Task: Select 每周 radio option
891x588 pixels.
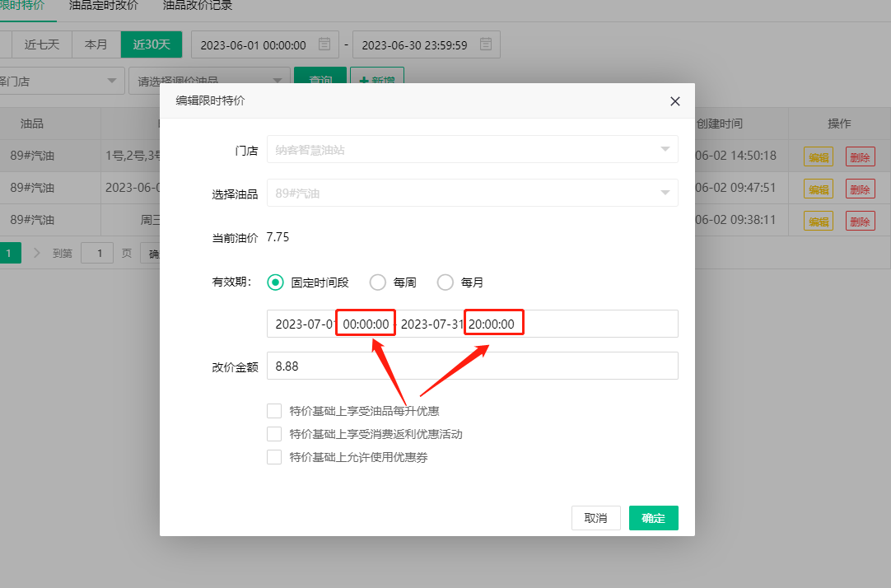Action: tap(378, 282)
